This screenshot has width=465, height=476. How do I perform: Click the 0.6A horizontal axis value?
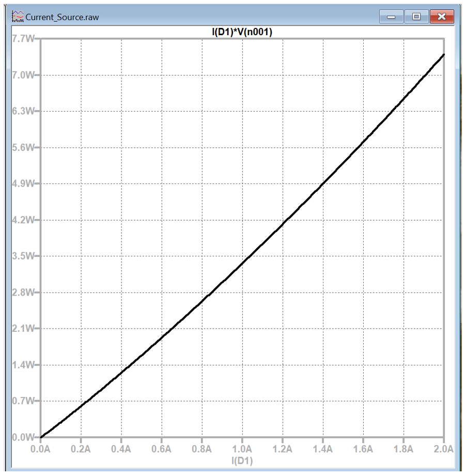coord(162,449)
